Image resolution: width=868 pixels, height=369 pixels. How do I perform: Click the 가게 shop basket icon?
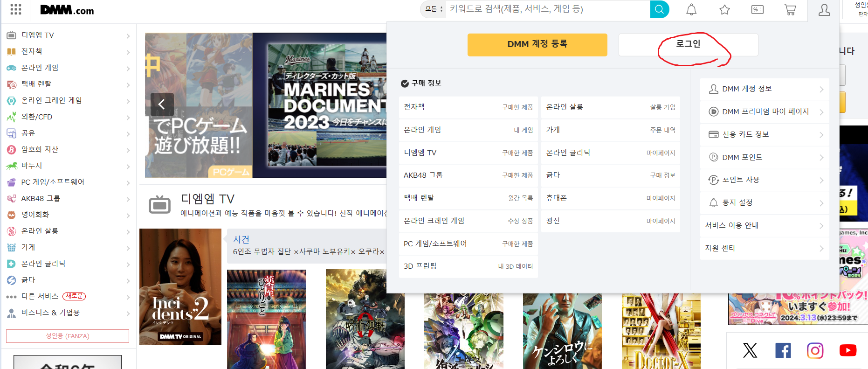coord(11,247)
